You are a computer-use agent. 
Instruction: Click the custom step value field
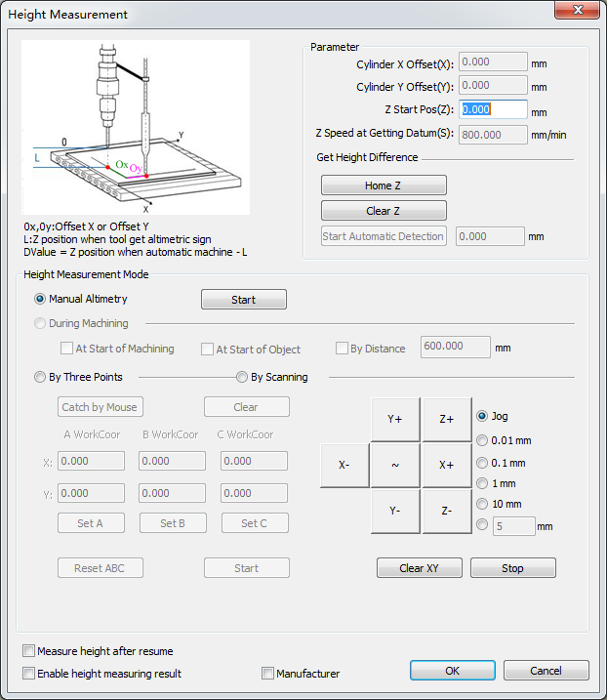(x=513, y=526)
